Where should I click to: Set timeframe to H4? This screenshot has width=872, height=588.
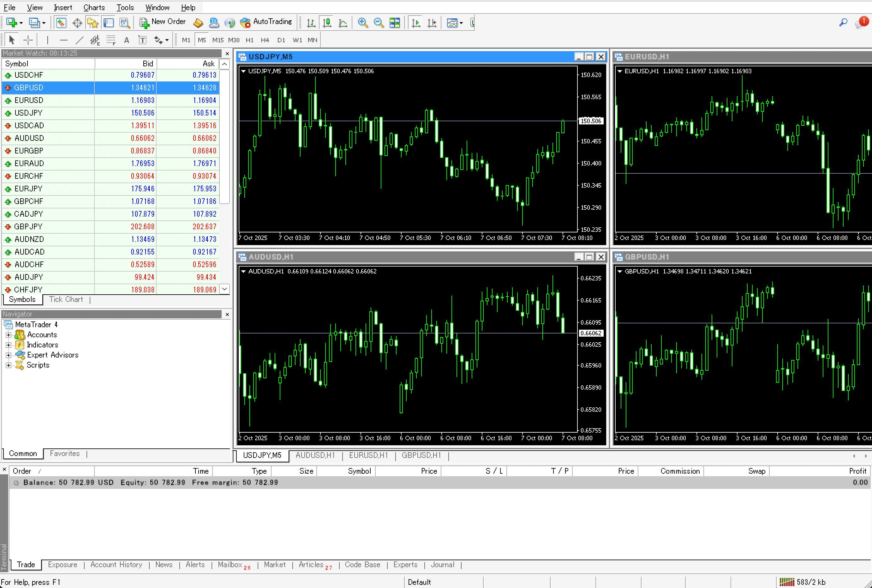click(265, 40)
